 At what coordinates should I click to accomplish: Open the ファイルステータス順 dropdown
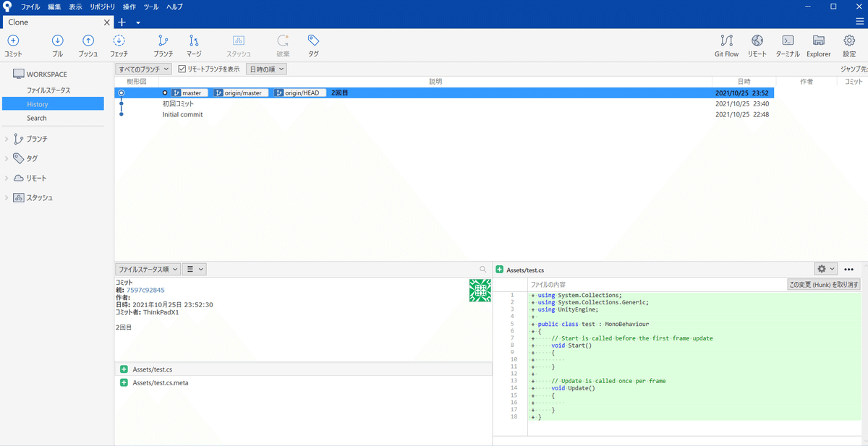click(148, 269)
